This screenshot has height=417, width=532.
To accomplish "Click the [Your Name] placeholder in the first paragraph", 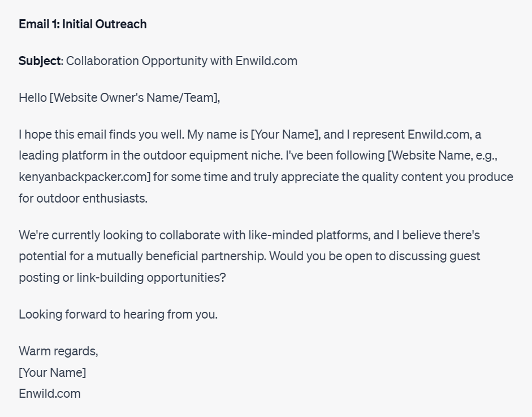I will point(286,135).
